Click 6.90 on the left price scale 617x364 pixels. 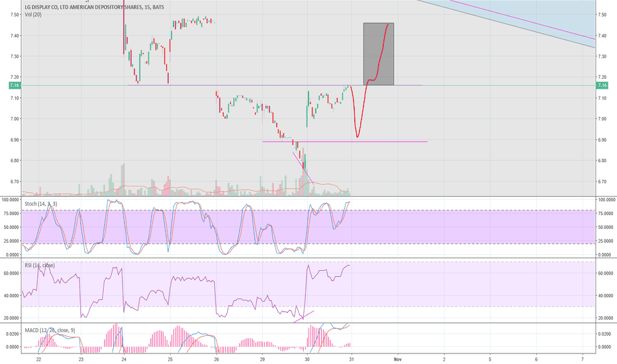15,140
